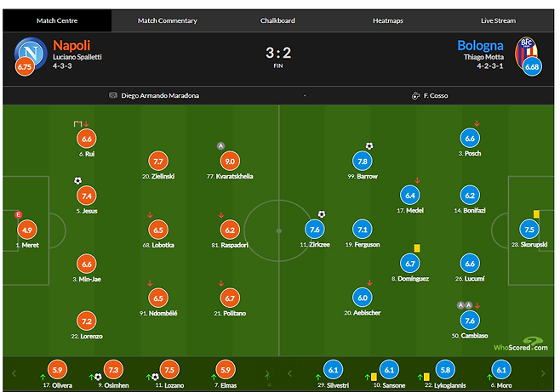Click the Bologna team name link
560x392 pixels.
click(x=480, y=45)
